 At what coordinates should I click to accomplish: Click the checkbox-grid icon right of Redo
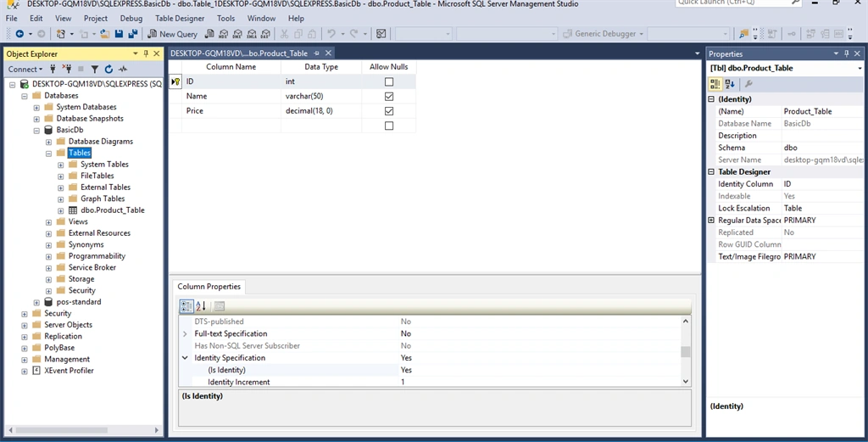point(381,34)
